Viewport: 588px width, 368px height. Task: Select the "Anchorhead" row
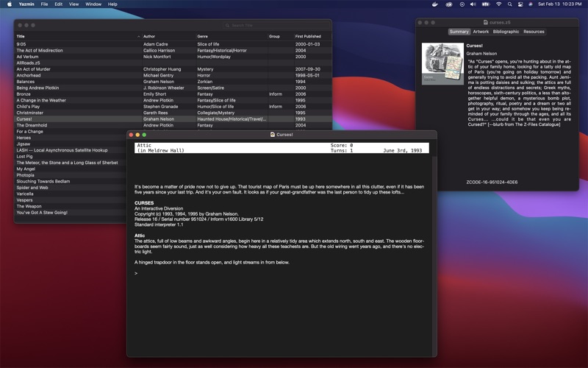pyautogui.click(x=173, y=75)
